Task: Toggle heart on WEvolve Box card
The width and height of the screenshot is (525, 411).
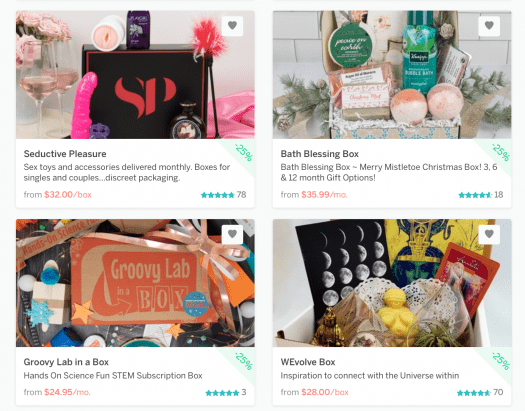Action: [x=489, y=234]
